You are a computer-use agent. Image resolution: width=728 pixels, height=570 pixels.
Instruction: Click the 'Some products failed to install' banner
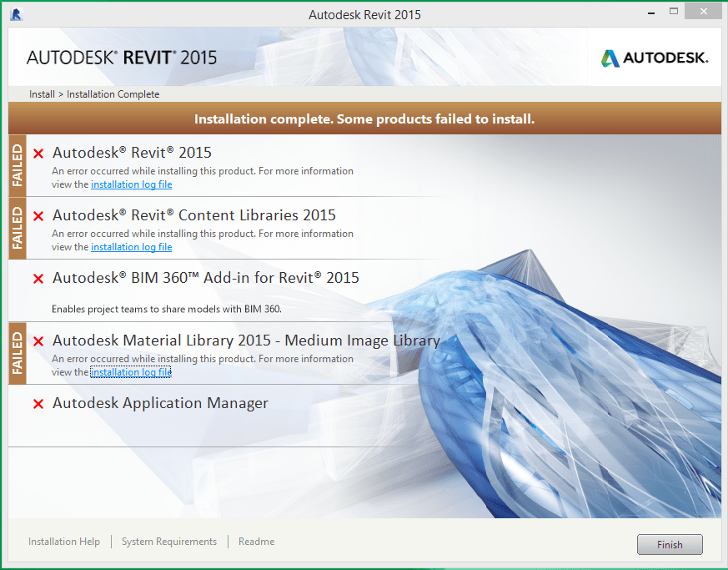pyautogui.click(x=364, y=119)
